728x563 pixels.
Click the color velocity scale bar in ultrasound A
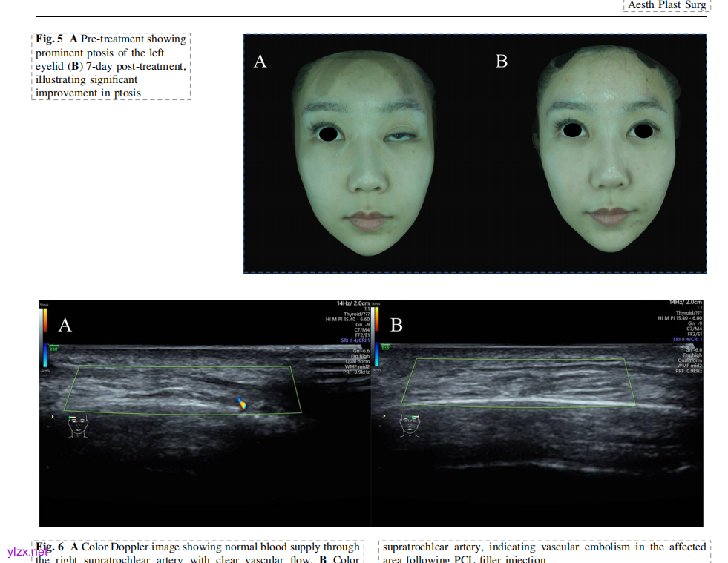pyautogui.click(x=45, y=320)
